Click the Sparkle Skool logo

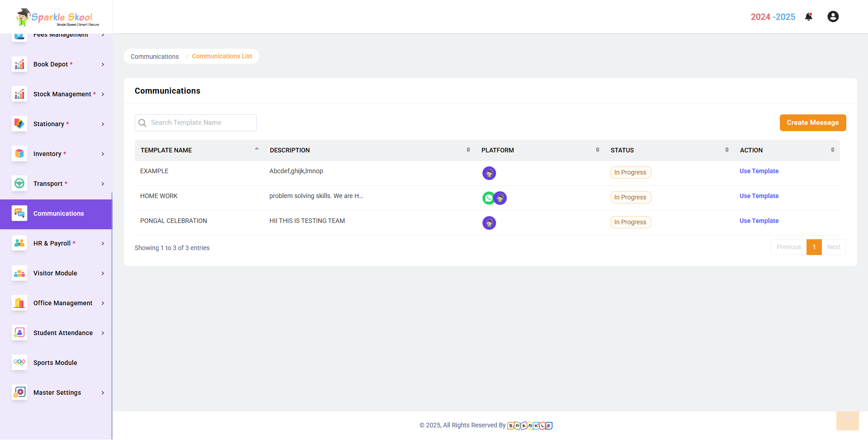point(57,17)
